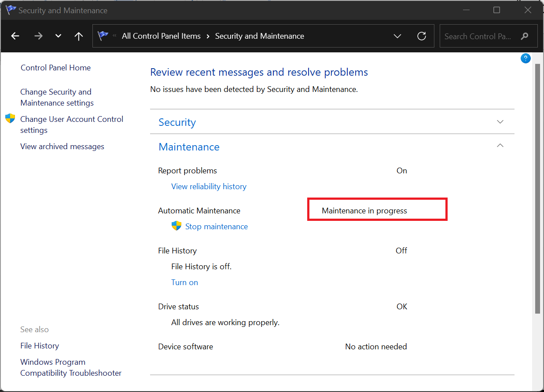Click 'No action needed' status text
544x392 pixels.
click(x=376, y=347)
